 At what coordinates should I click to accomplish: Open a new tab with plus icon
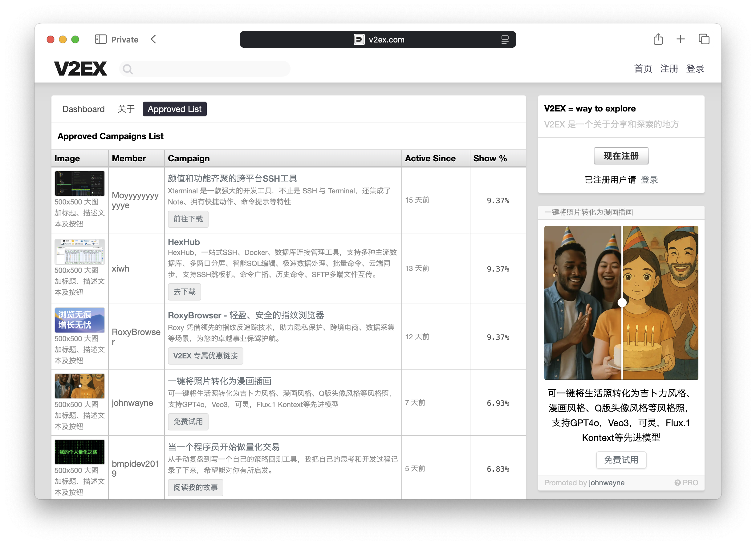tap(680, 39)
